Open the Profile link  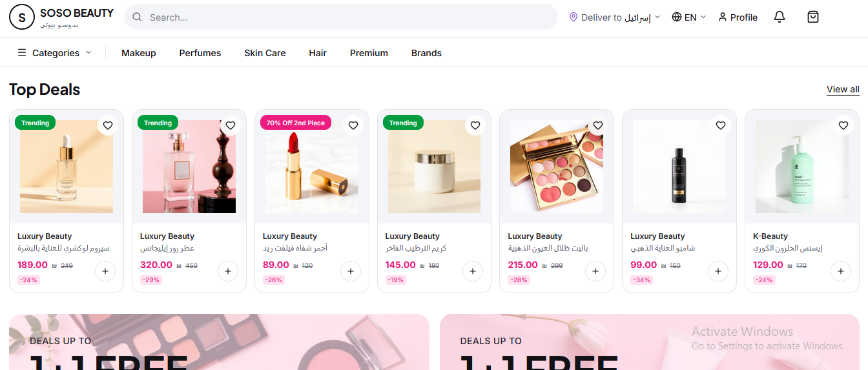(738, 17)
